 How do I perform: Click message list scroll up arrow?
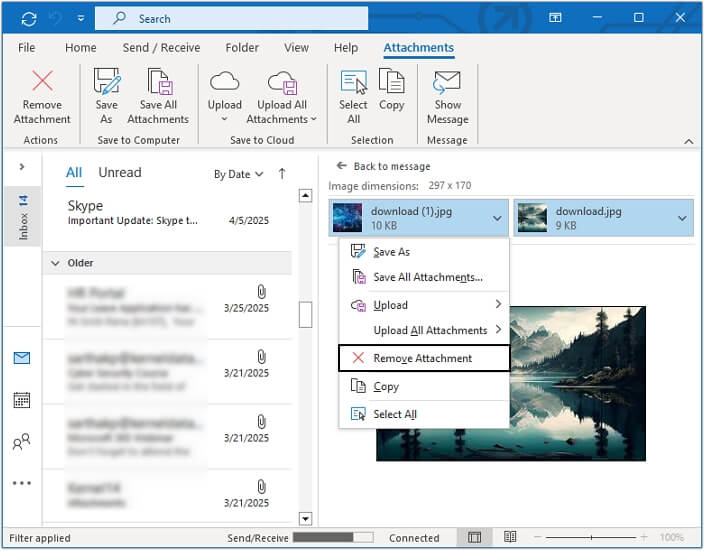305,196
